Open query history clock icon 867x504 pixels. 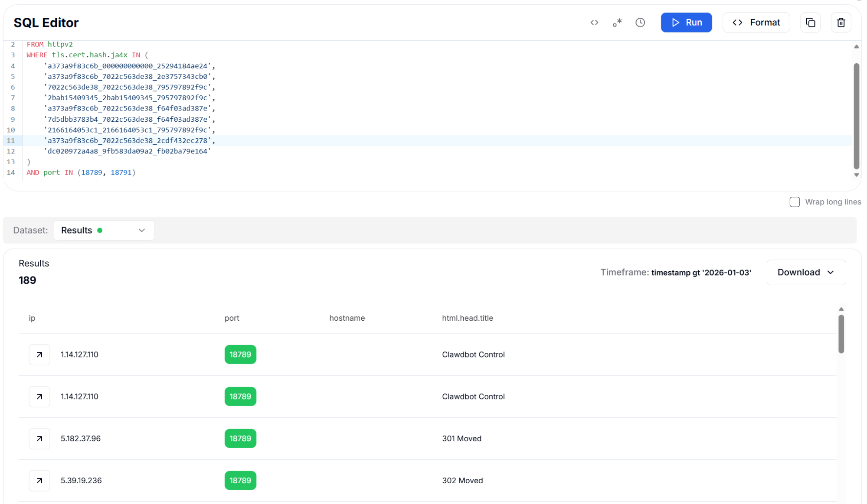tap(640, 23)
